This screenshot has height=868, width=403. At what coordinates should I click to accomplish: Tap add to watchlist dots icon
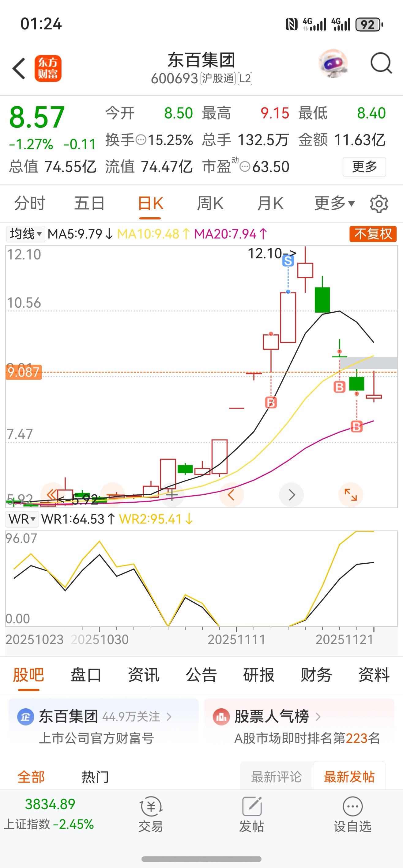tap(352, 806)
